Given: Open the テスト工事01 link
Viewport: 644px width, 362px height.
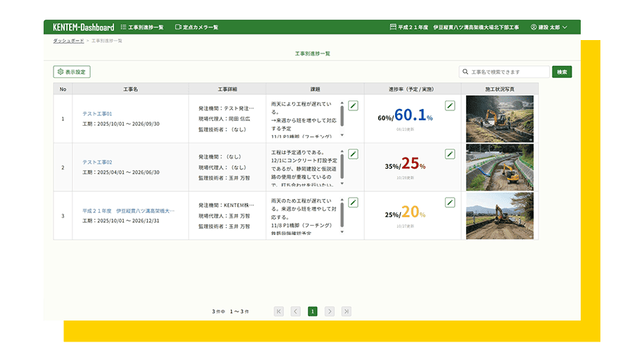Looking at the screenshot, I should [x=97, y=114].
